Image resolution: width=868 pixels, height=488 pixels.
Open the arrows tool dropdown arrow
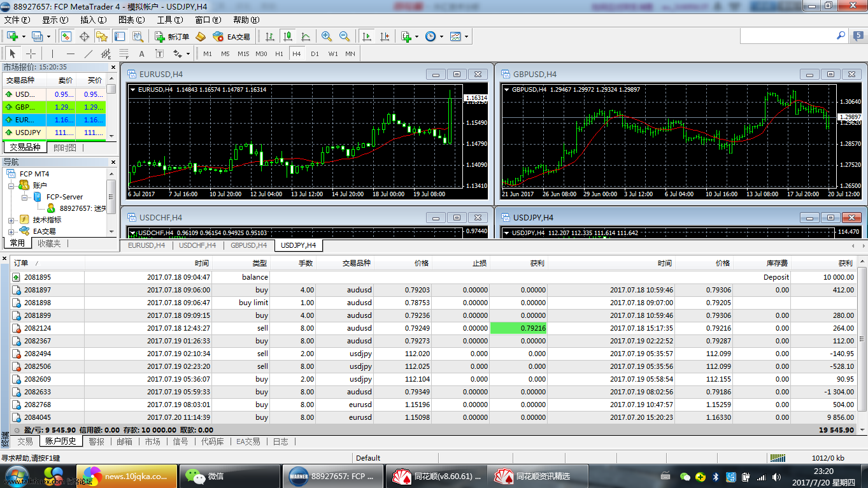tap(189, 54)
